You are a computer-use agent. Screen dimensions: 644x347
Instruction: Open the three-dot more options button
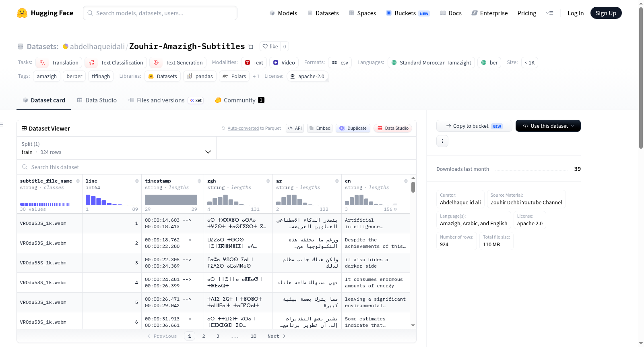(442, 141)
